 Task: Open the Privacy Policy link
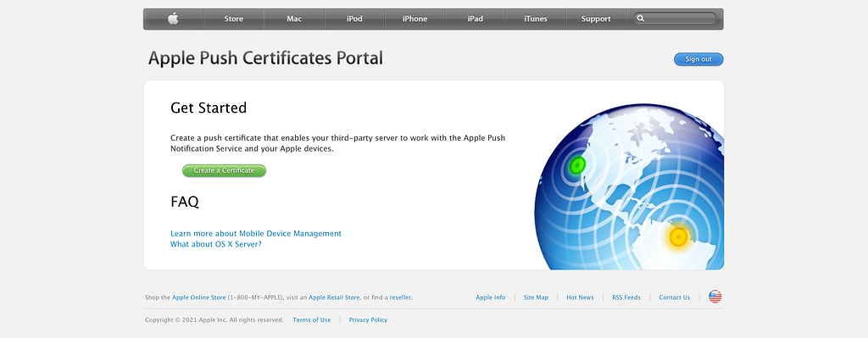point(368,319)
